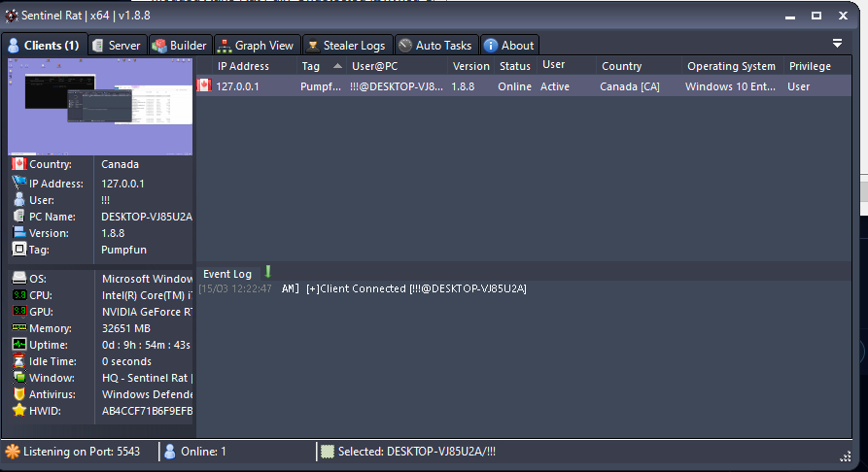Click the green arrow icon beside Event Log
This screenshot has width=868, height=472.
coord(268,271)
